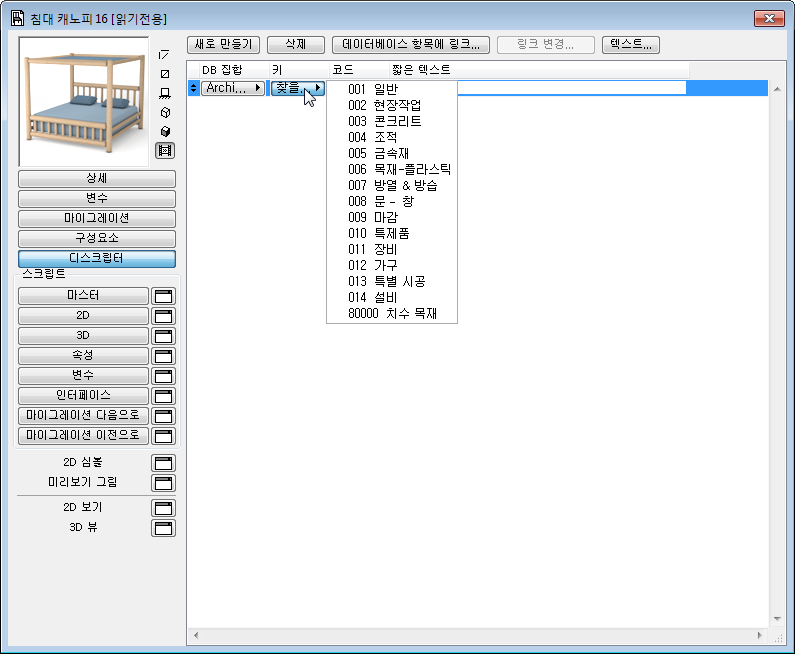Select the 2D symbol preview icon

coord(164,54)
